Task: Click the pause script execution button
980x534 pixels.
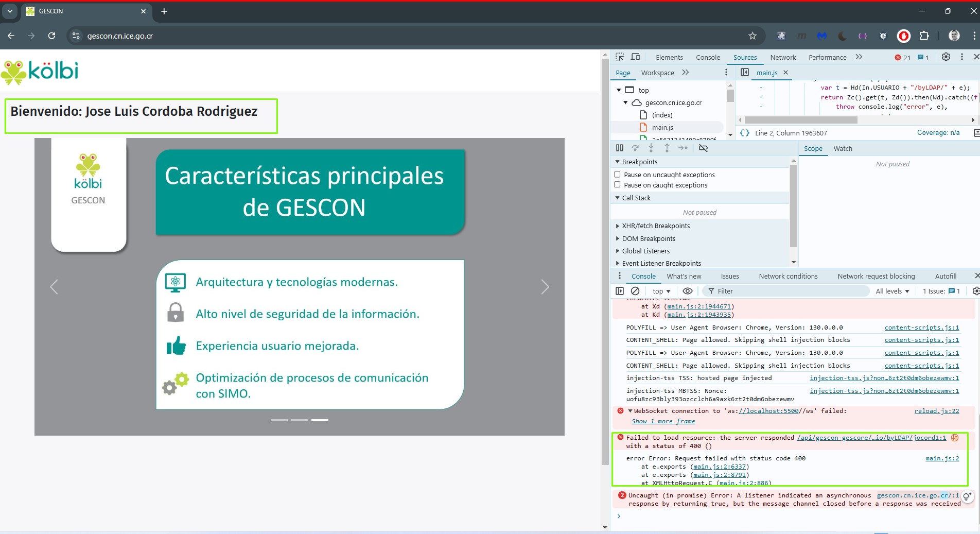Action: coord(620,148)
